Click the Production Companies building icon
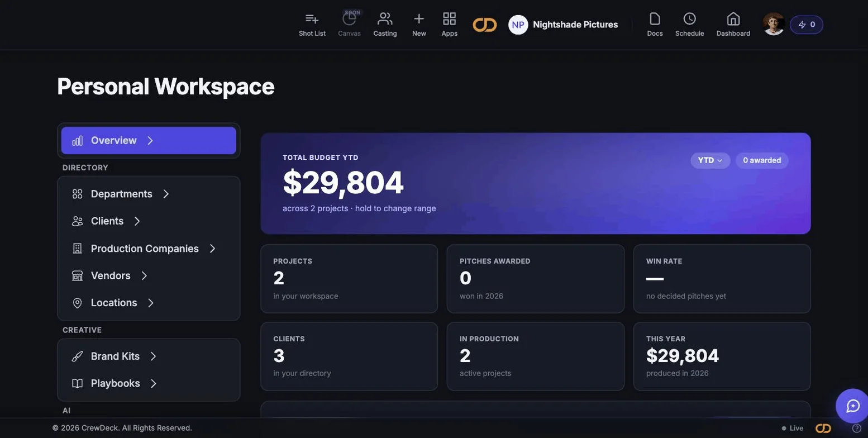This screenshot has height=438, width=868. pos(78,249)
